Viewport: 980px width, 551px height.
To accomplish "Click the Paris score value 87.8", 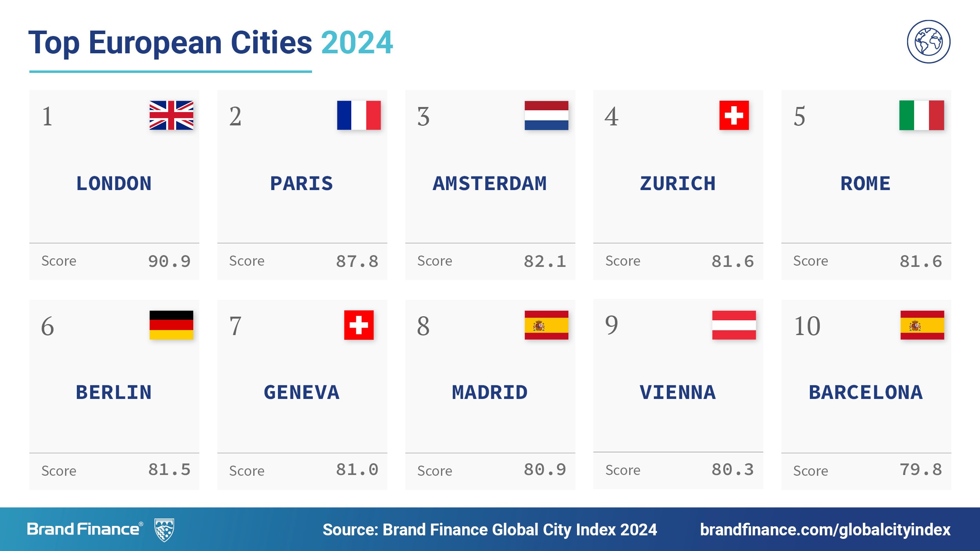I will click(357, 261).
